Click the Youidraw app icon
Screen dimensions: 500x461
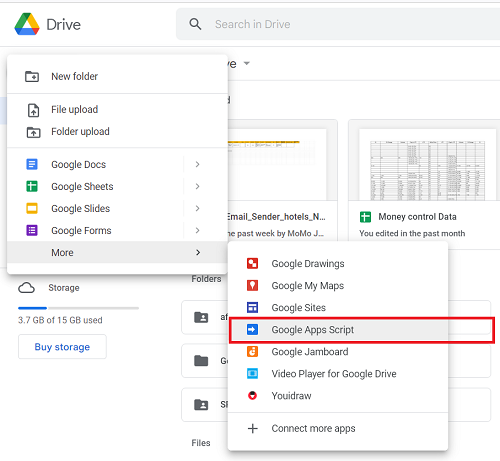[252, 396]
